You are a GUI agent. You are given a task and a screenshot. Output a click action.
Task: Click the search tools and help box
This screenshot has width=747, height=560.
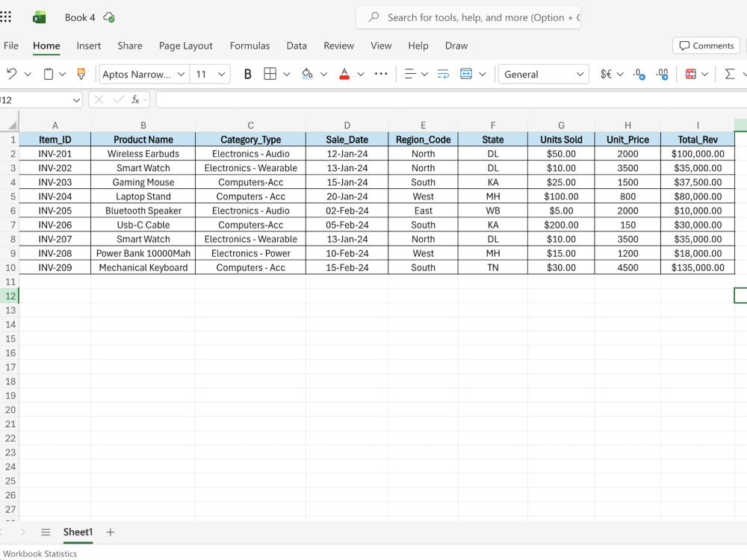(468, 18)
